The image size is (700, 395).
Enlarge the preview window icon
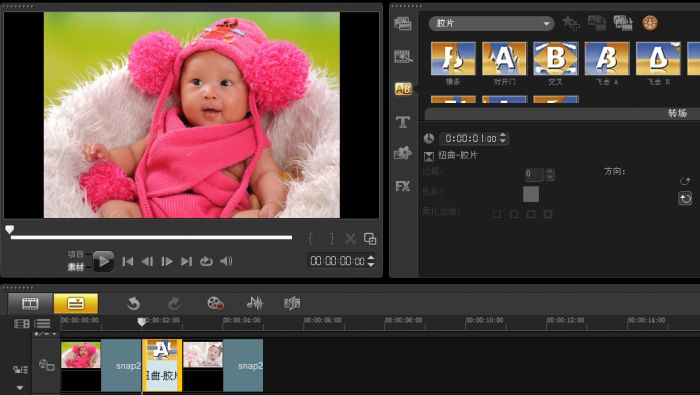370,239
